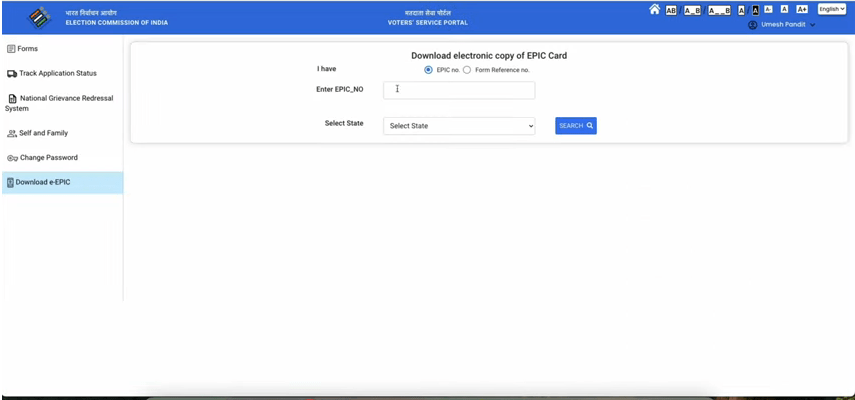This screenshot has width=855, height=400.
Task: Decrease font size with A- icon
Action: [x=768, y=9]
